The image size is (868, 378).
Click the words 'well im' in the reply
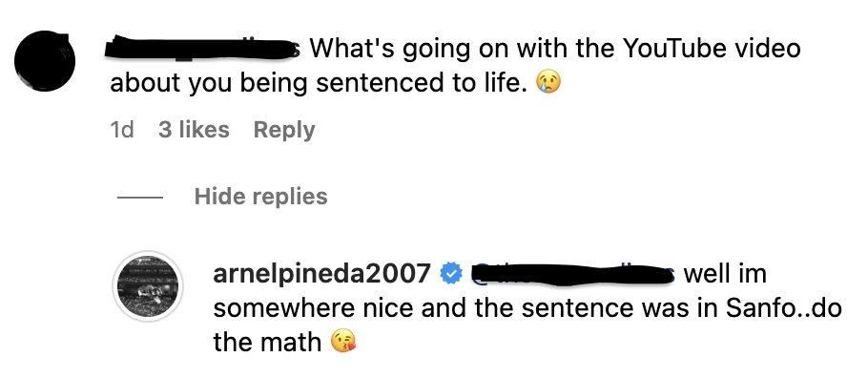coord(725,274)
